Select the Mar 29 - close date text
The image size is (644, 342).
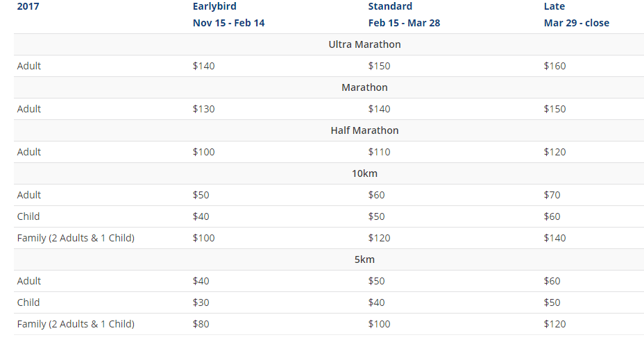[x=576, y=23]
